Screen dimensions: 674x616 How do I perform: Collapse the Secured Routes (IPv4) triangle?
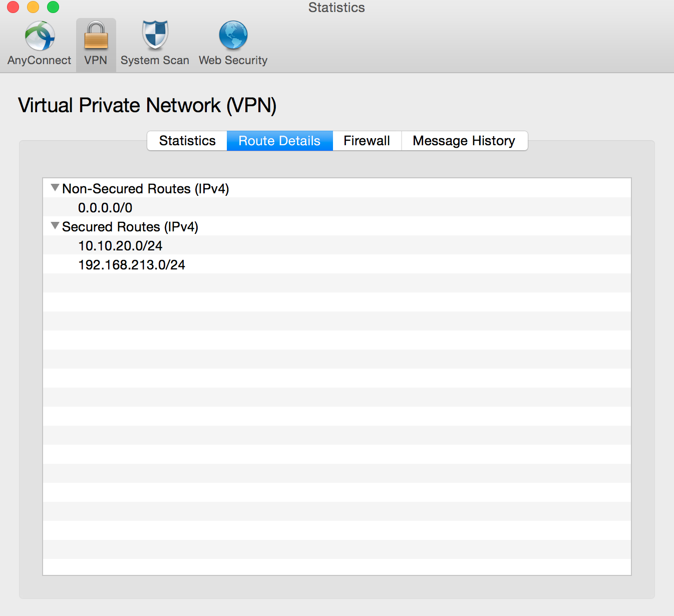tap(55, 226)
